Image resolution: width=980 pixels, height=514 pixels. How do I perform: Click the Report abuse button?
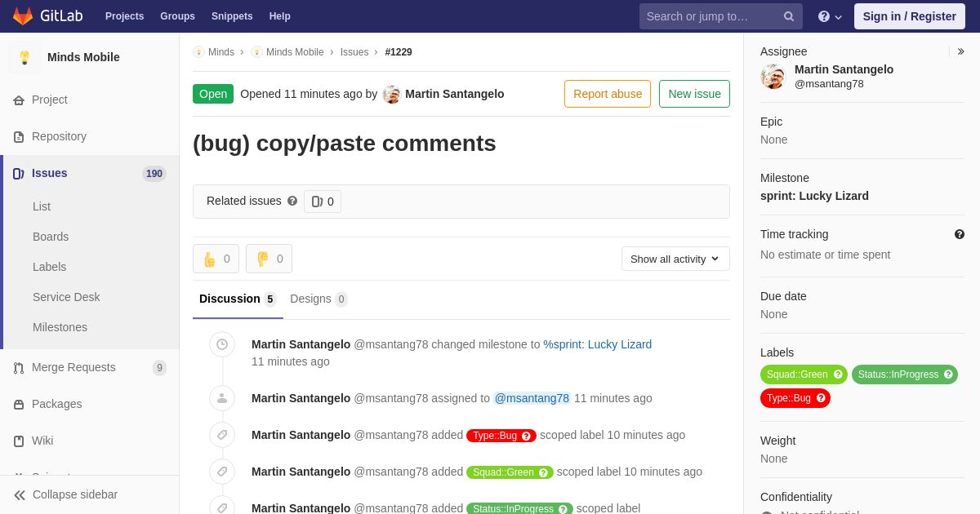608,94
